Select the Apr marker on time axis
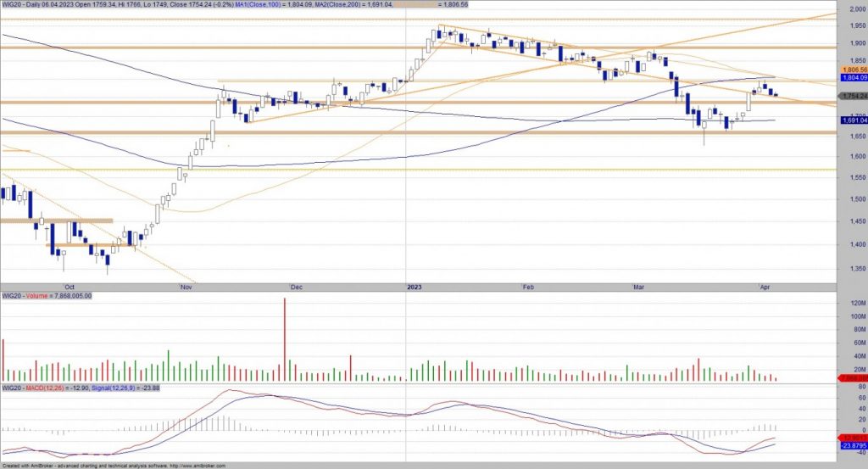Image resolution: width=868 pixels, height=469 pixels. (x=763, y=287)
